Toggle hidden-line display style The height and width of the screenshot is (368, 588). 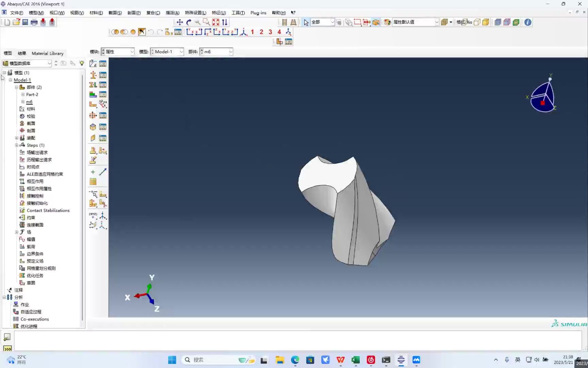[477, 22]
